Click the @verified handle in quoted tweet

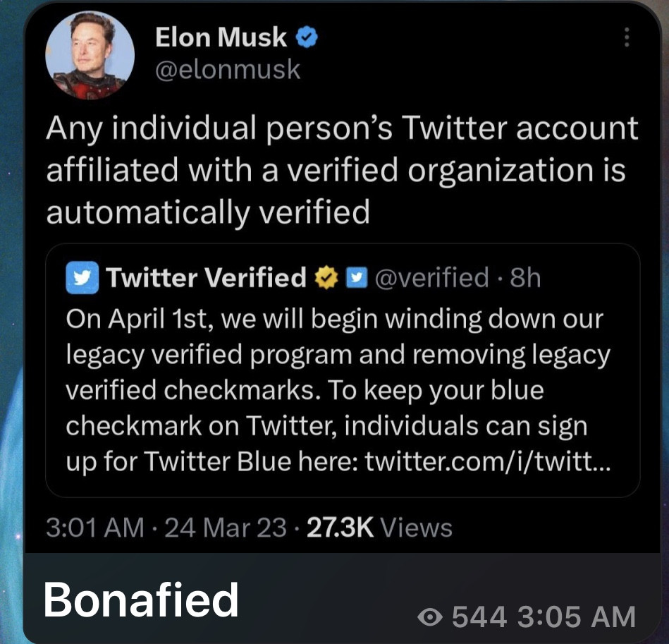pyautogui.click(x=432, y=278)
